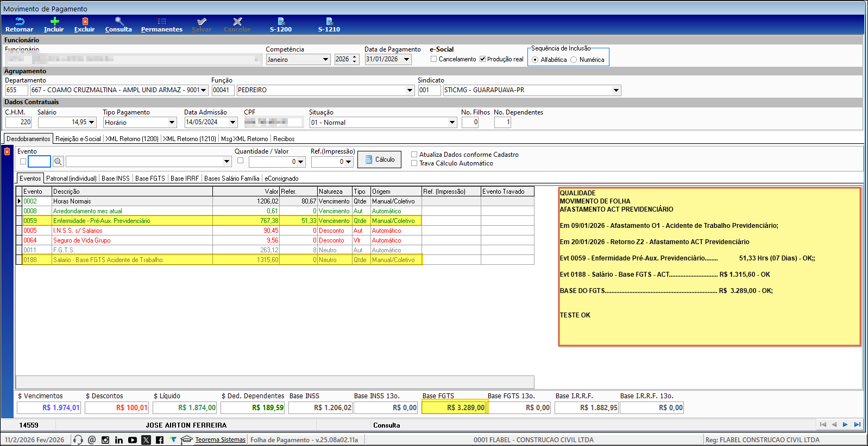The width and height of the screenshot is (868, 446).
Task: Click the horizontal scrollbar under events grid
Action: coord(275,382)
